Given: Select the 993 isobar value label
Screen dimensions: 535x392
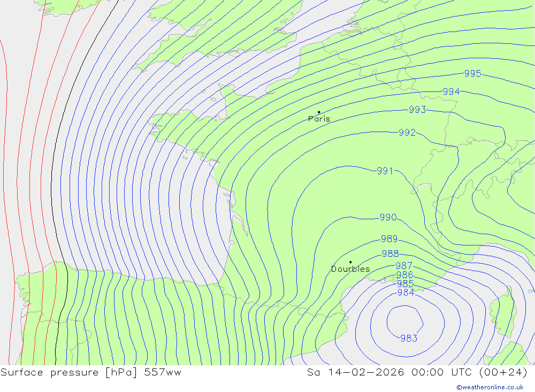Looking at the screenshot, I should click(x=417, y=110).
